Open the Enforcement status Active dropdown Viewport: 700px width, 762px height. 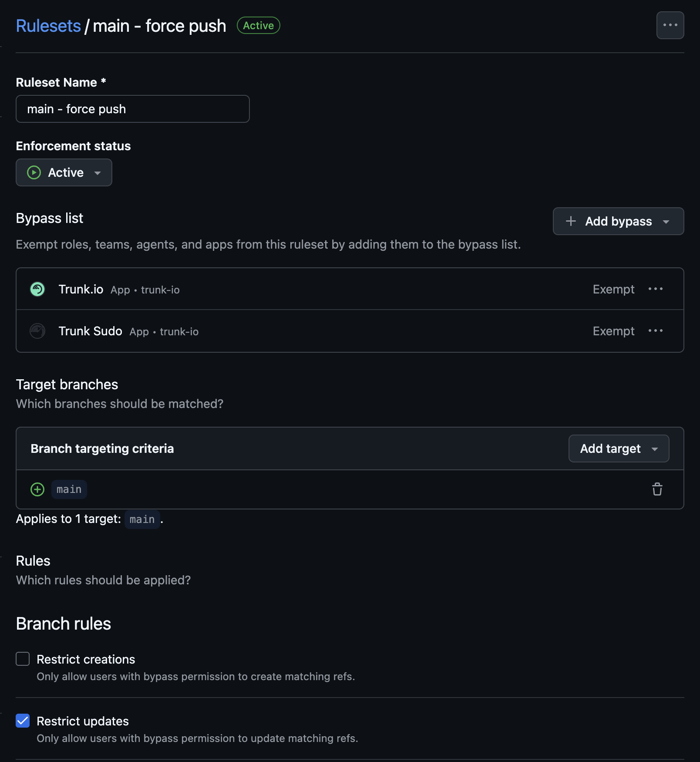click(64, 172)
